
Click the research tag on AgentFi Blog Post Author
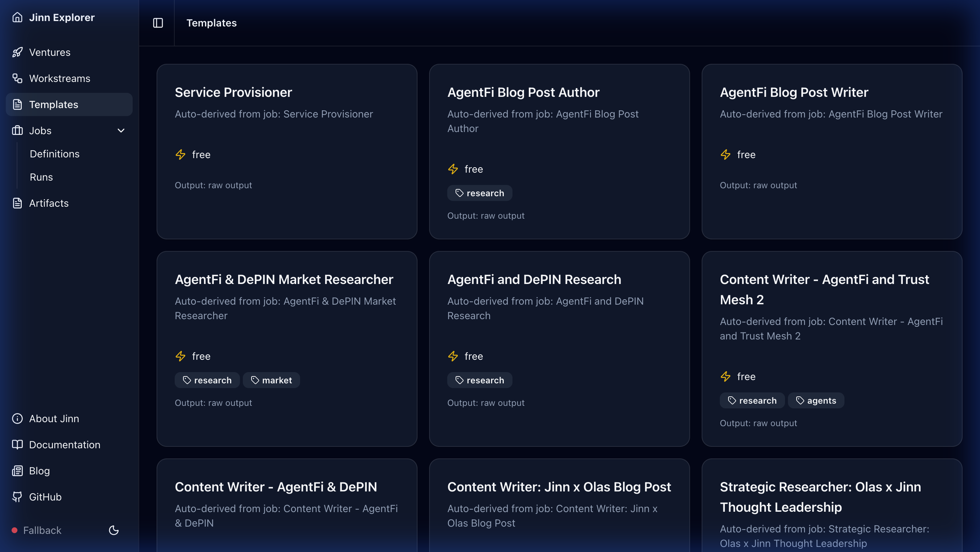(x=479, y=193)
